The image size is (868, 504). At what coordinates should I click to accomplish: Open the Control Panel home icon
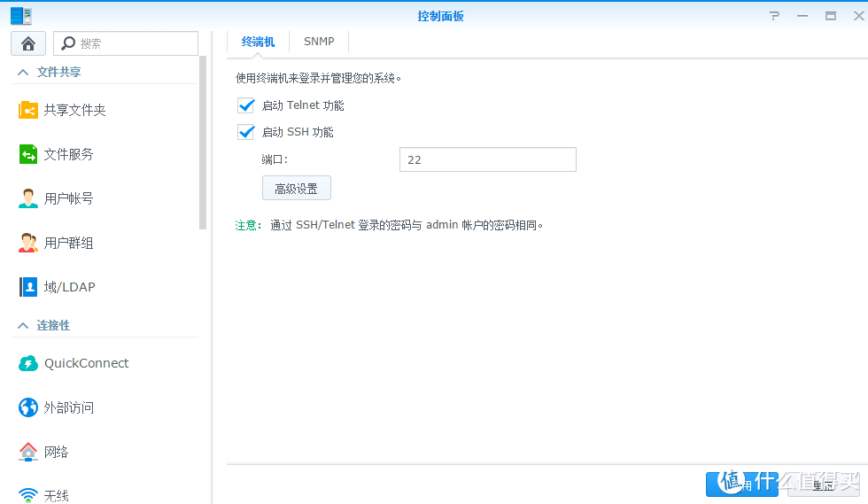(28, 43)
